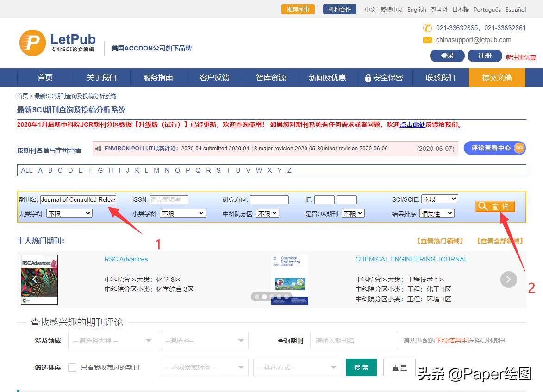
Task: Click the LetPub logo icon
Action: click(32, 43)
